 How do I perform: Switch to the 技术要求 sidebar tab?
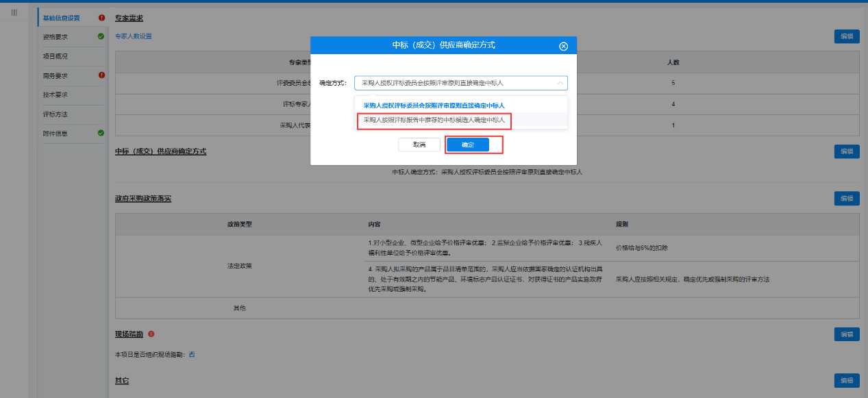coord(55,95)
